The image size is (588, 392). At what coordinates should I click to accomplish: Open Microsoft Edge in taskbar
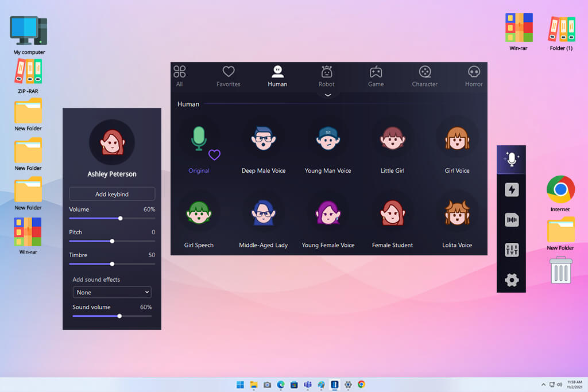(280, 385)
